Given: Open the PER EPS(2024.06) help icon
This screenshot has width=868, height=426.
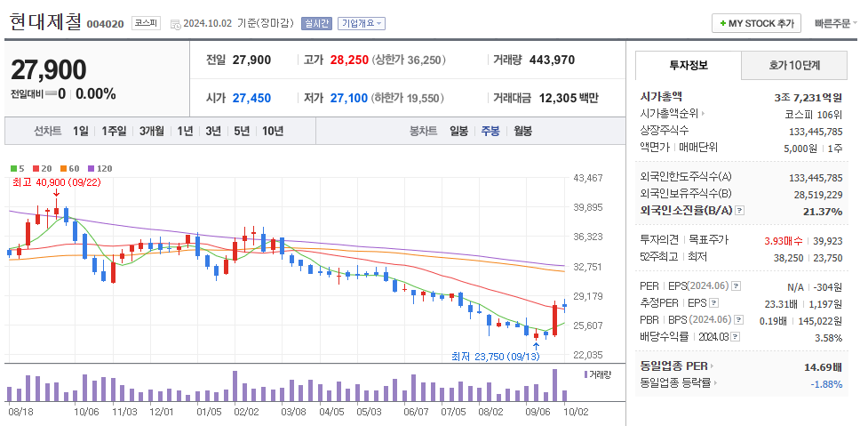Looking at the screenshot, I should point(736,285).
